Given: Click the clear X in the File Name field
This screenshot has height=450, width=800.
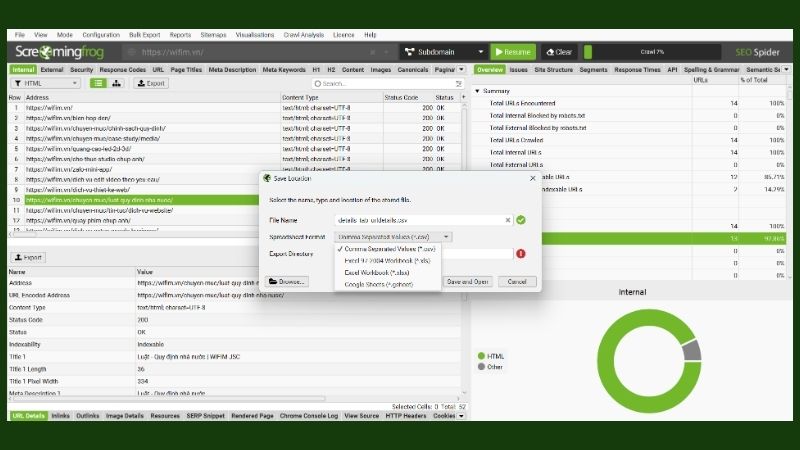Looking at the screenshot, I should [x=508, y=219].
